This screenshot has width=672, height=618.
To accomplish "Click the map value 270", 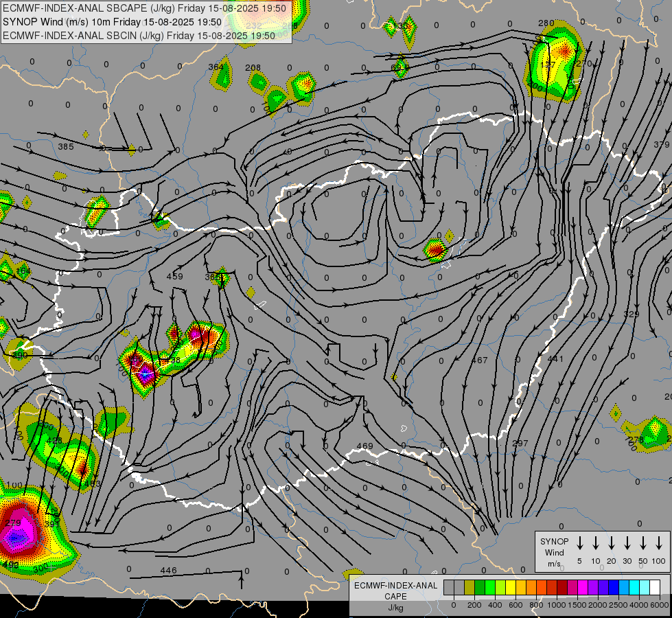I will coord(583,63).
